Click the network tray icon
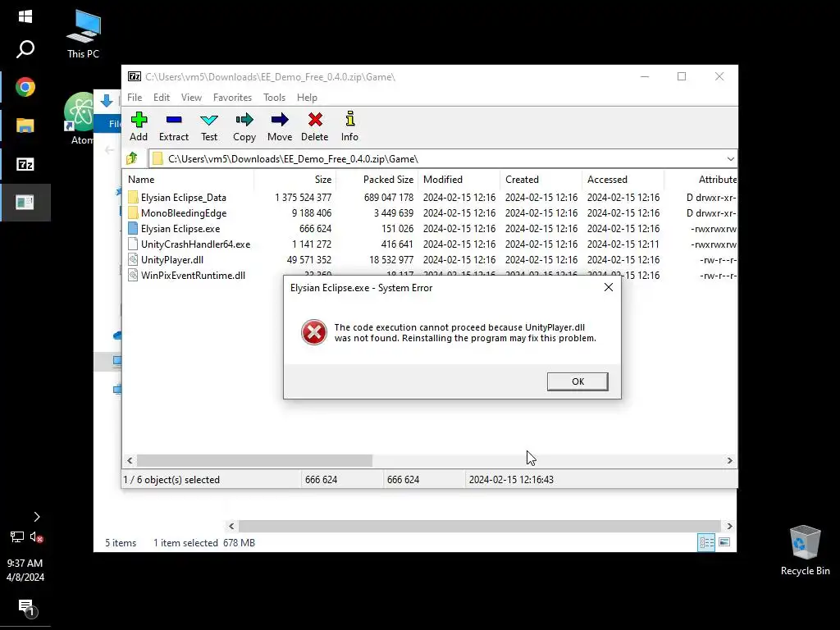The height and width of the screenshot is (630, 840). (x=16, y=536)
